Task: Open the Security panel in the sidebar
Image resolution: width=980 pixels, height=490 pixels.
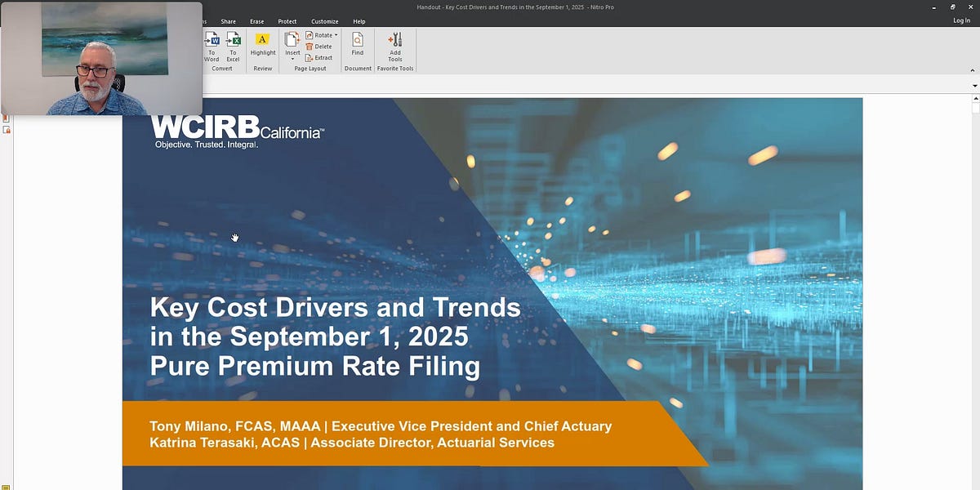Action: [7, 129]
